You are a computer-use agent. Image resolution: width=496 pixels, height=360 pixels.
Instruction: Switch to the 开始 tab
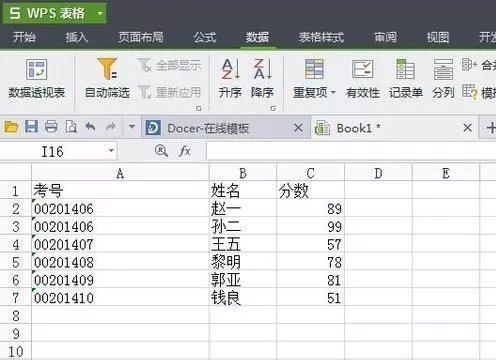24,37
